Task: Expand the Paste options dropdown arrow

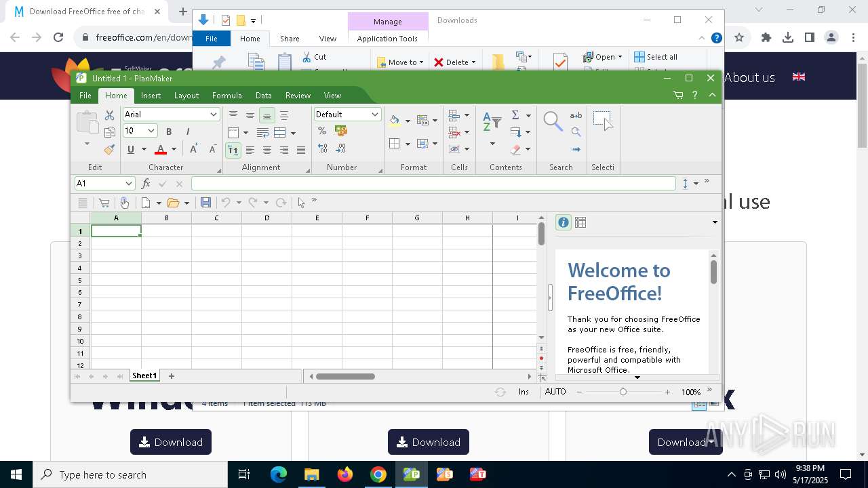Action: tap(87, 144)
